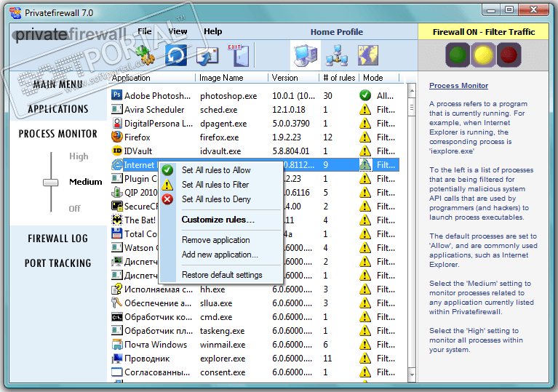Select the Avira Scheduler row
The image size is (558, 392).
coord(255,110)
